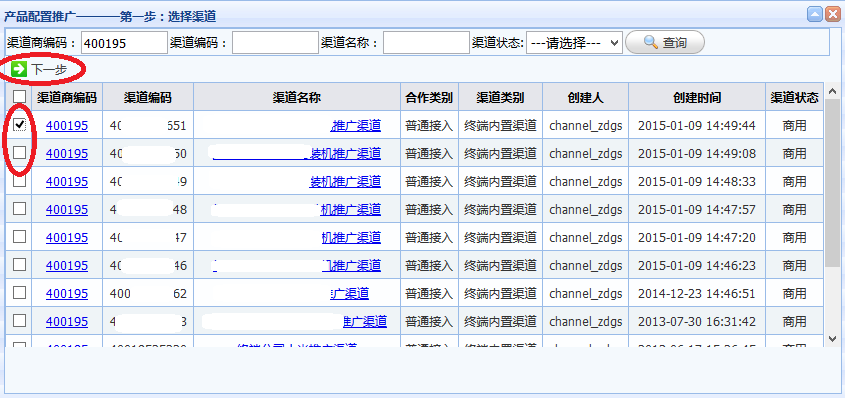Open 400195 link in 14:47:57 row
845x398 pixels.
tap(67, 209)
